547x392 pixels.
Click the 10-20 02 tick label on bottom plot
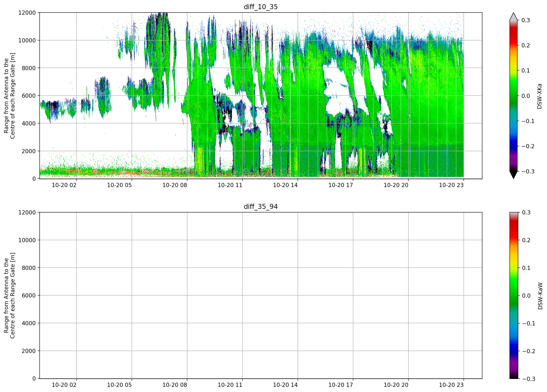click(x=64, y=385)
